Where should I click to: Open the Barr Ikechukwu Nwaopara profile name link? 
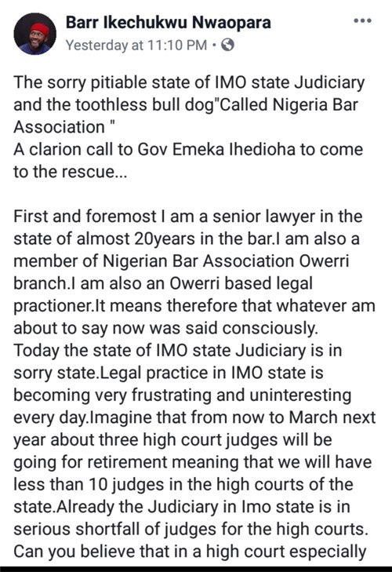[168, 23]
